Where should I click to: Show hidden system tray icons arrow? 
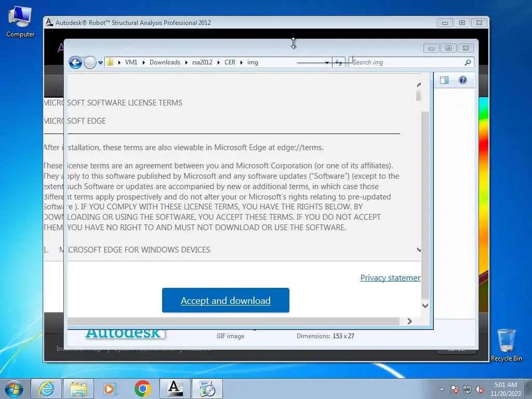tap(442, 389)
